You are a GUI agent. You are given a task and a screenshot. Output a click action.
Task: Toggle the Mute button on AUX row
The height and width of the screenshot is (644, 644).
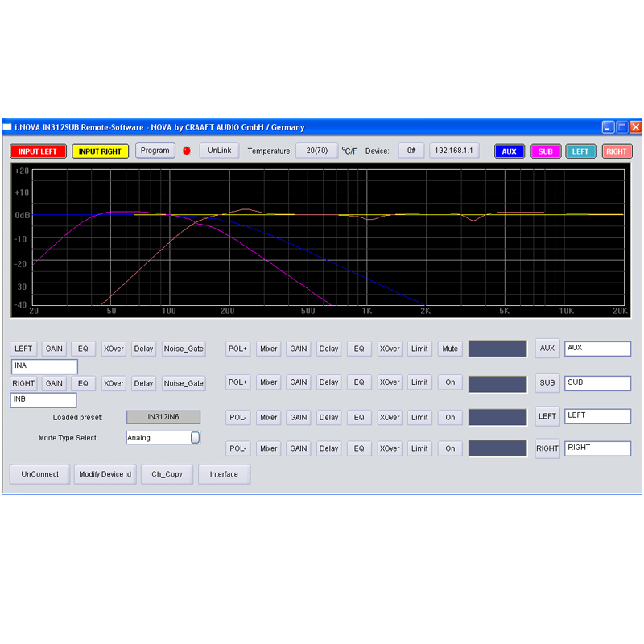450,349
